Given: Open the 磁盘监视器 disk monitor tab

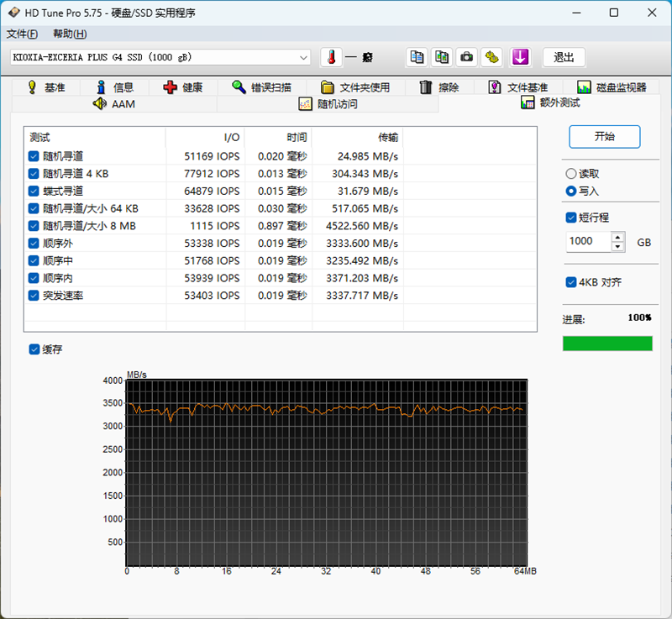Looking at the screenshot, I should (x=612, y=87).
